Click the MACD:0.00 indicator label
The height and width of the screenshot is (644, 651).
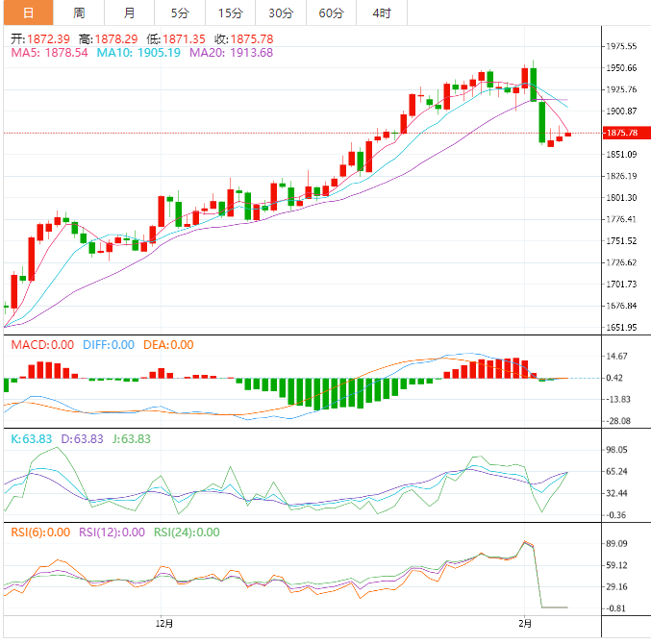42,345
